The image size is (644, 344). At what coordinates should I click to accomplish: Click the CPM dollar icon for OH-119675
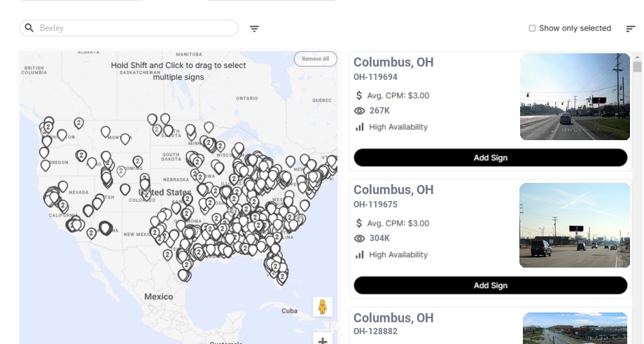pos(360,223)
